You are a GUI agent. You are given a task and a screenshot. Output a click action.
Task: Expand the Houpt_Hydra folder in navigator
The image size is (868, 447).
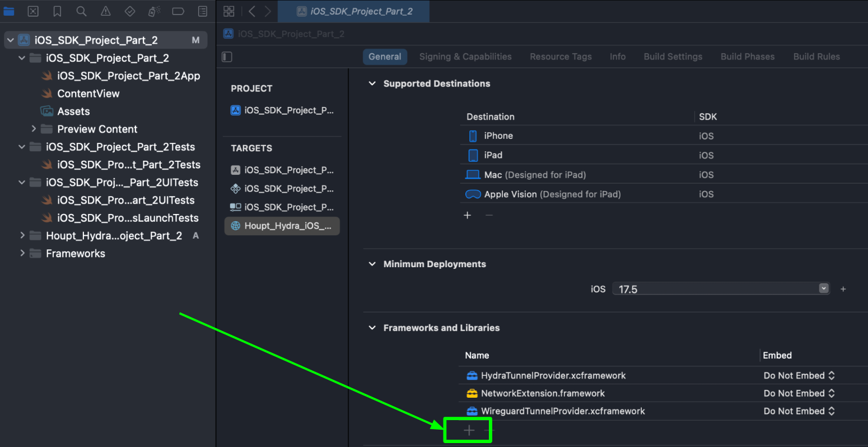[22, 236]
